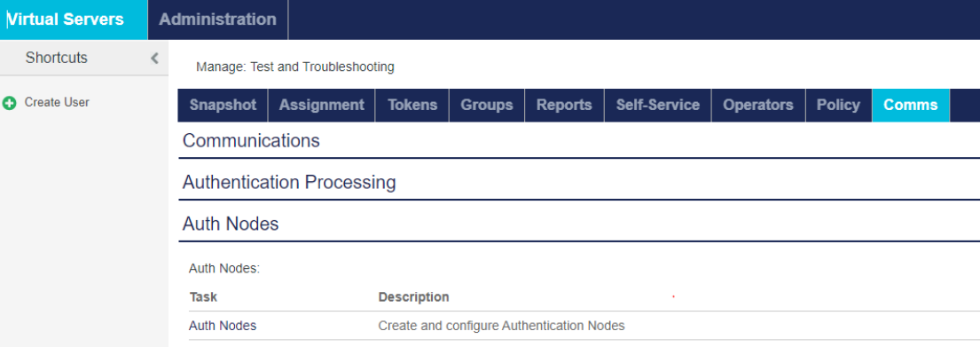Open the Policy tab
The image size is (980, 347).
[x=839, y=105]
